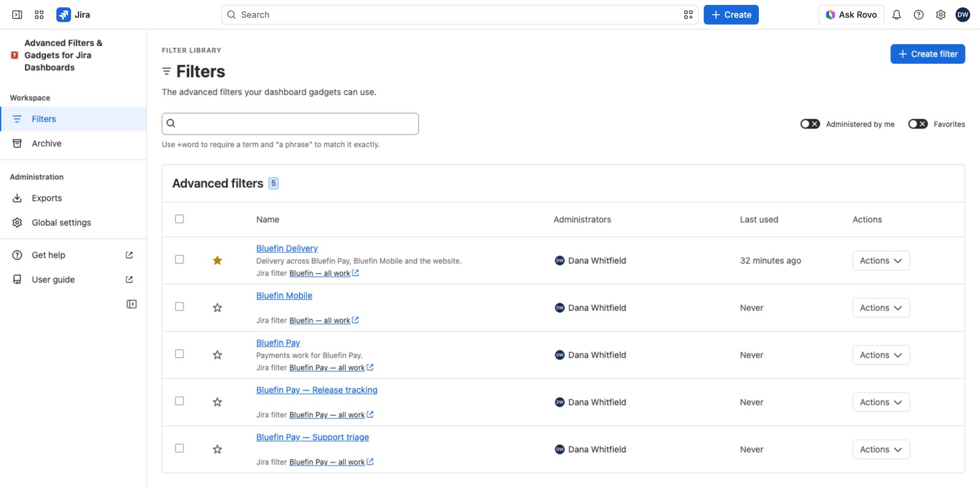Open the Bluefin Mobile filter link
980x488 pixels.
pyautogui.click(x=284, y=295)
